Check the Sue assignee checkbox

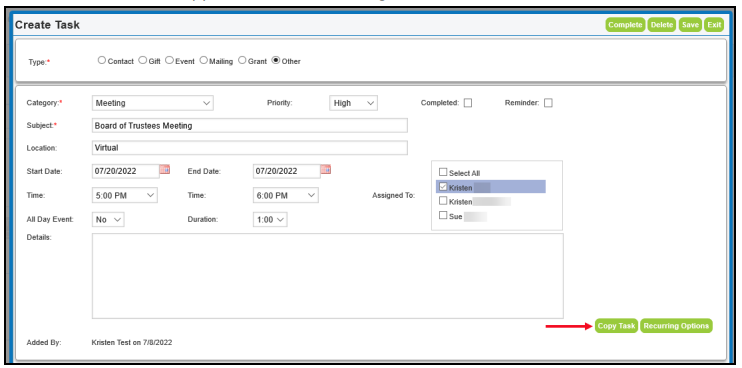[443, 216]
